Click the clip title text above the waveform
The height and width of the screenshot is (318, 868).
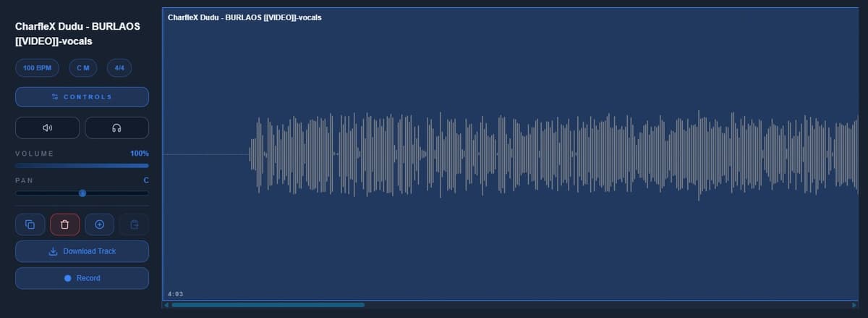(244, 17)
